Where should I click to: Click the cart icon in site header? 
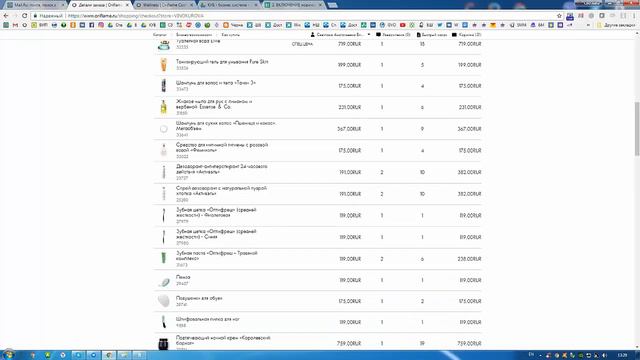454,35
